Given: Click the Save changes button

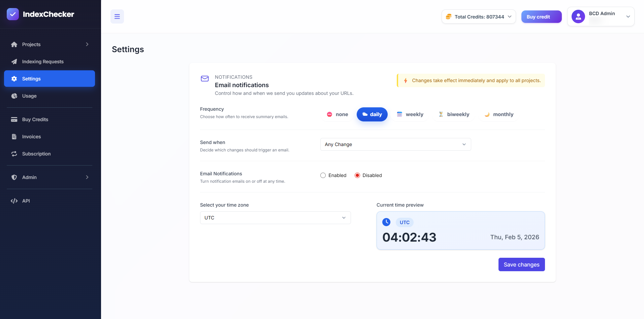Looking at the screenshot, I should pyautogui.click(x=521, y=264).
